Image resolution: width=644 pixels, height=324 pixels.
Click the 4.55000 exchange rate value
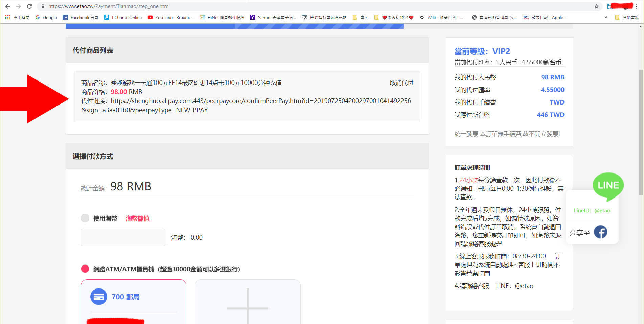pyautogui.click(x=552, y=90)
